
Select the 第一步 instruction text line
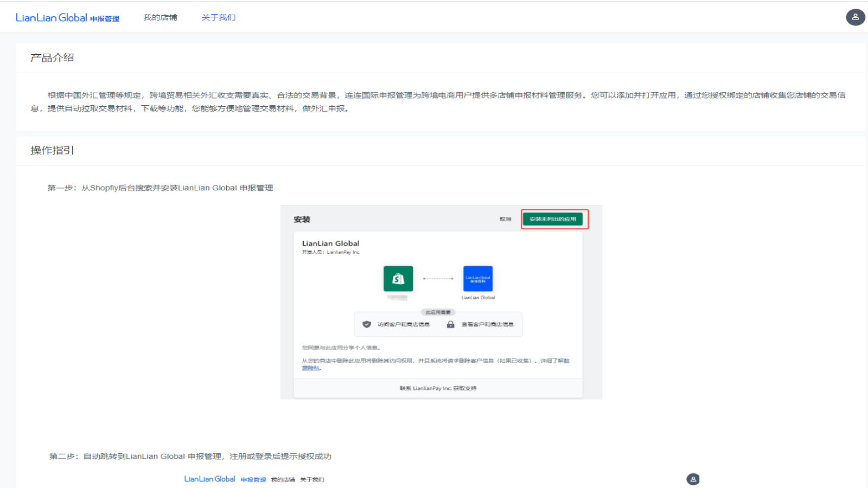160,188
